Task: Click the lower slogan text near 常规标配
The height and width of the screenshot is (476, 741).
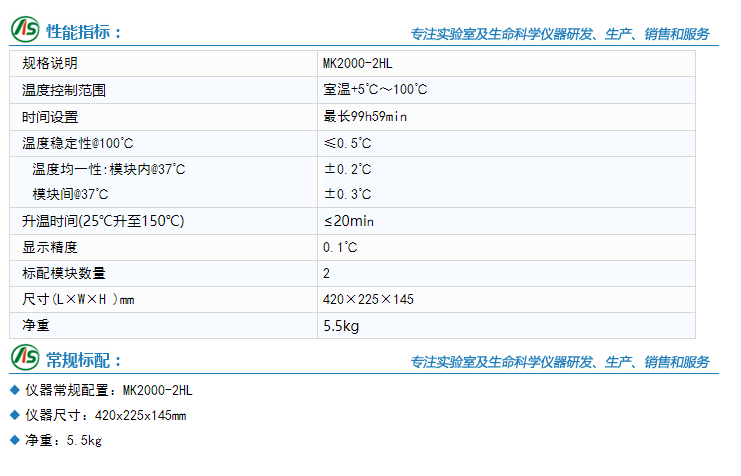Action: 560,362
